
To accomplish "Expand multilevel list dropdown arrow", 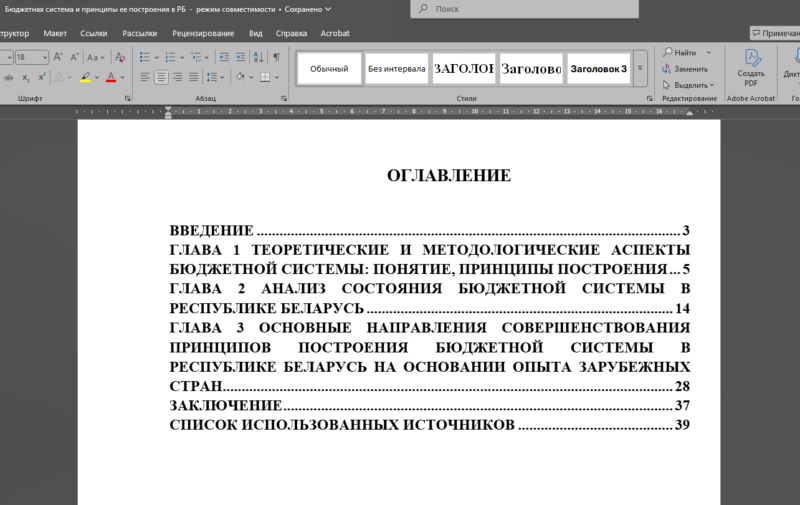I will [207, 58].
